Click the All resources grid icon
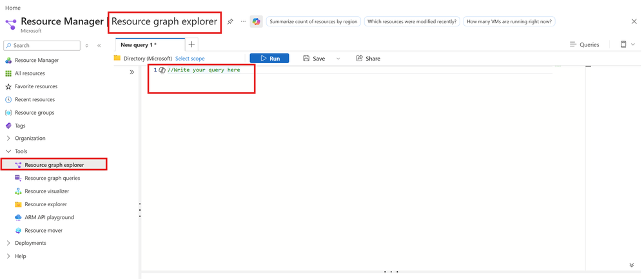The width and height of the screenshot is (644, 279). (8, 73)
